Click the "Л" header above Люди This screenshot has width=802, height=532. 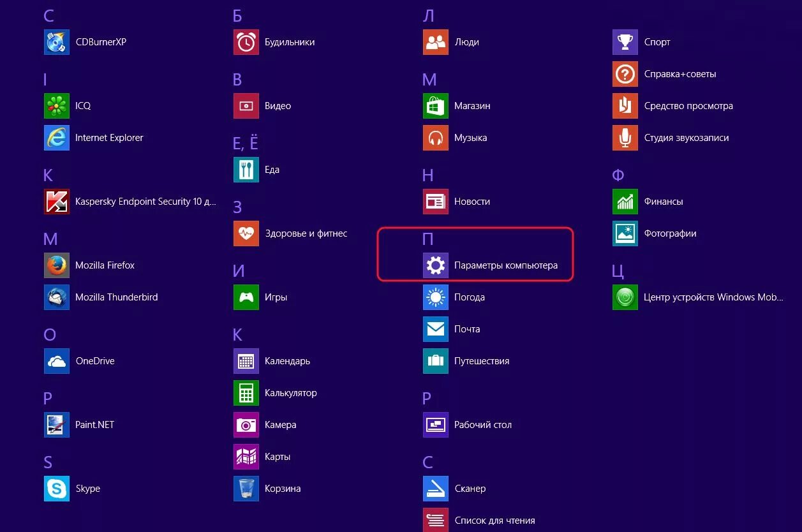pyautogui.click(x=428, y=16)
